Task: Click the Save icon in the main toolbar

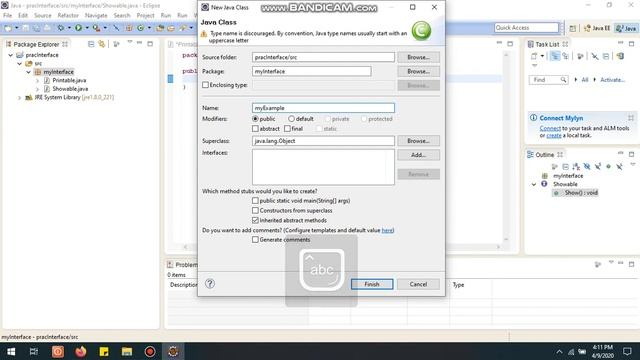Action: click(x=26, y=28)
